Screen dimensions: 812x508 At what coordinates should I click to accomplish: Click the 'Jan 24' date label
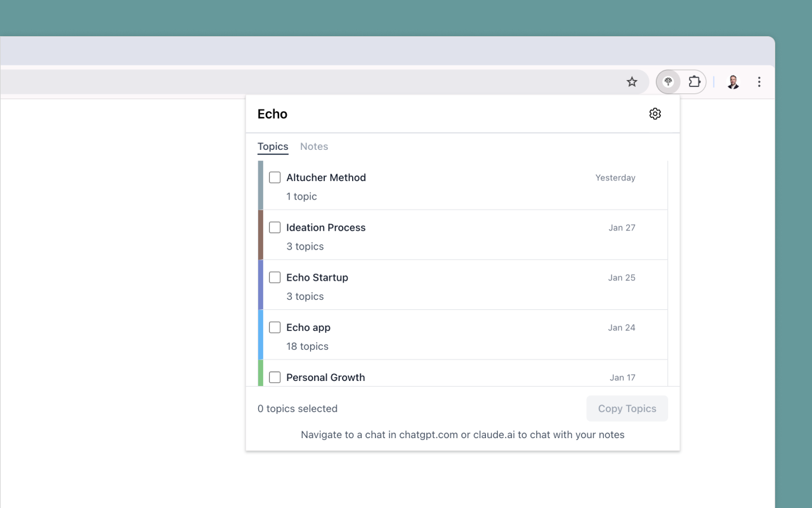click(622, 328)
